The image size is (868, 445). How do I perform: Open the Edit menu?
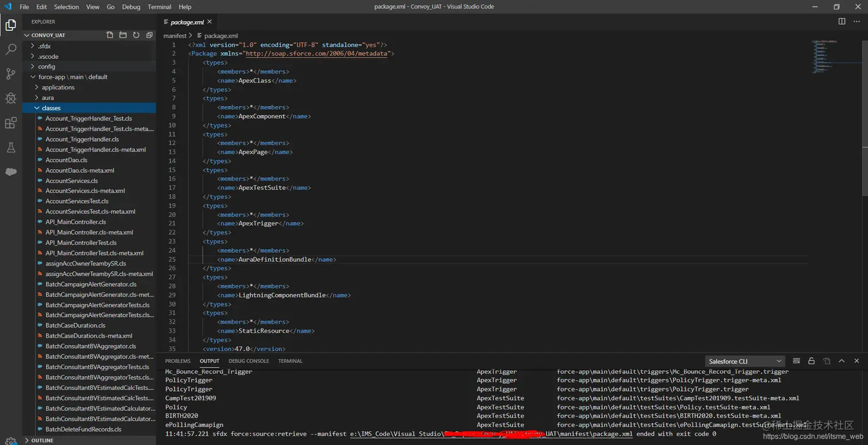pyautogui.click(x=41, y=7)
